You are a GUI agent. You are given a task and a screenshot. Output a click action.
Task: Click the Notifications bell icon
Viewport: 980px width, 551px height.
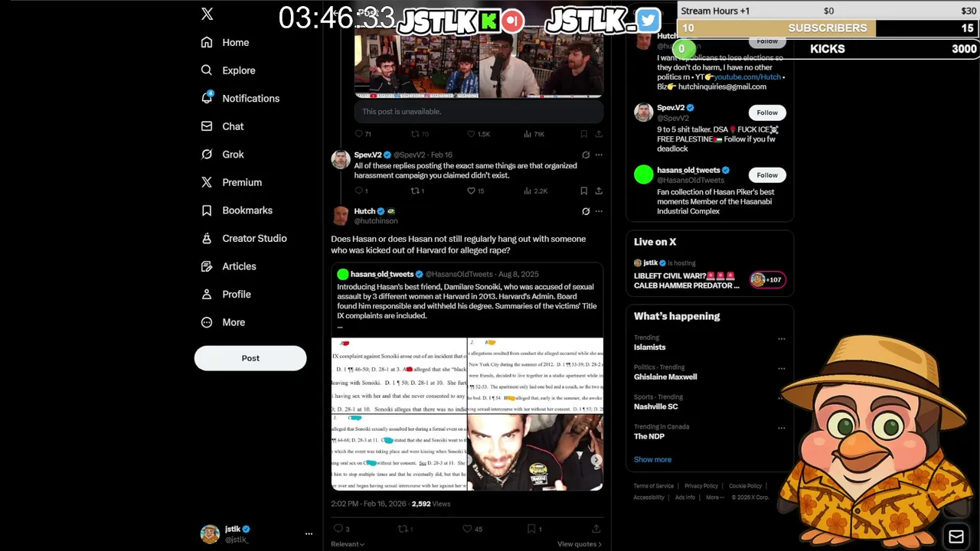tap(207, 98)
